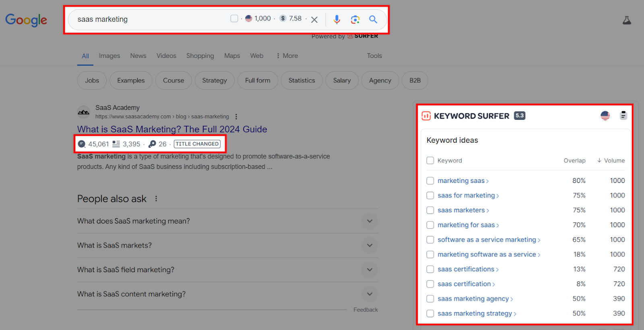Switch to the Images tab
The height and width of the screenshot is (330, 644).
[109, 56]
